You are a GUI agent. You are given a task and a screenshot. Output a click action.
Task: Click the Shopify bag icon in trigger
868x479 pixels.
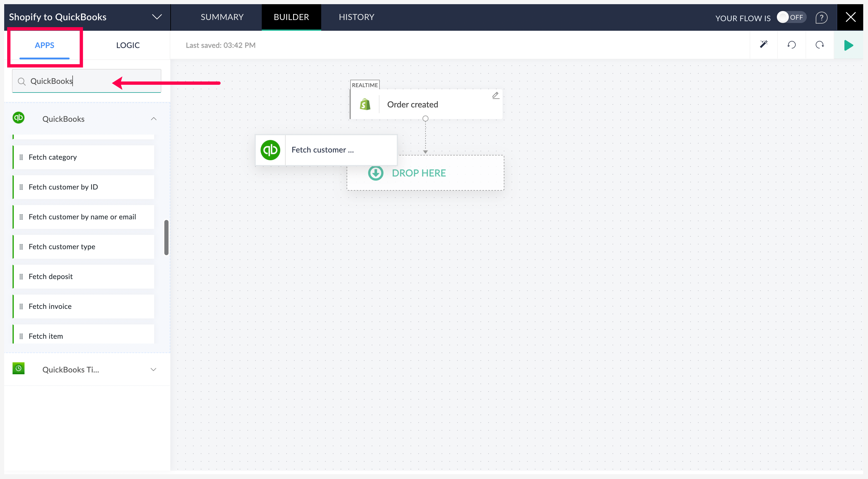tap(365, 104)
